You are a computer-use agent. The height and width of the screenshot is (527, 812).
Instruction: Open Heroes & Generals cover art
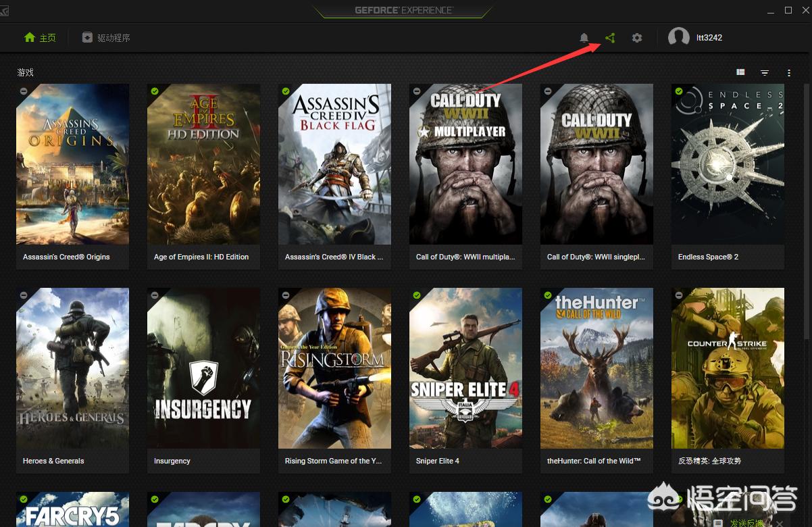[72, 368]
